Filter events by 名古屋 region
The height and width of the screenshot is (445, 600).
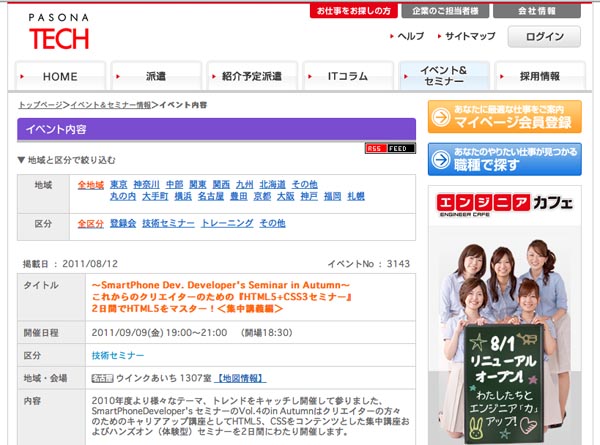click(x=210, y=197)
